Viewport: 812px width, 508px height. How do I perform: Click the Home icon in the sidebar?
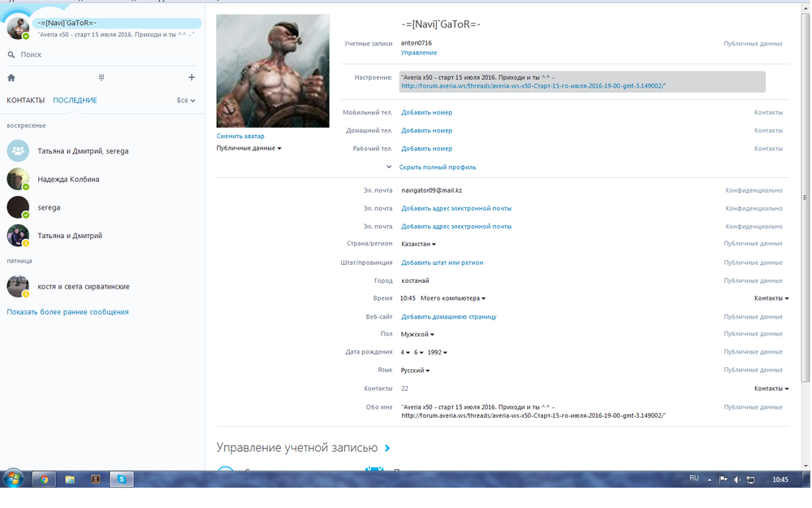coord(11,78)
